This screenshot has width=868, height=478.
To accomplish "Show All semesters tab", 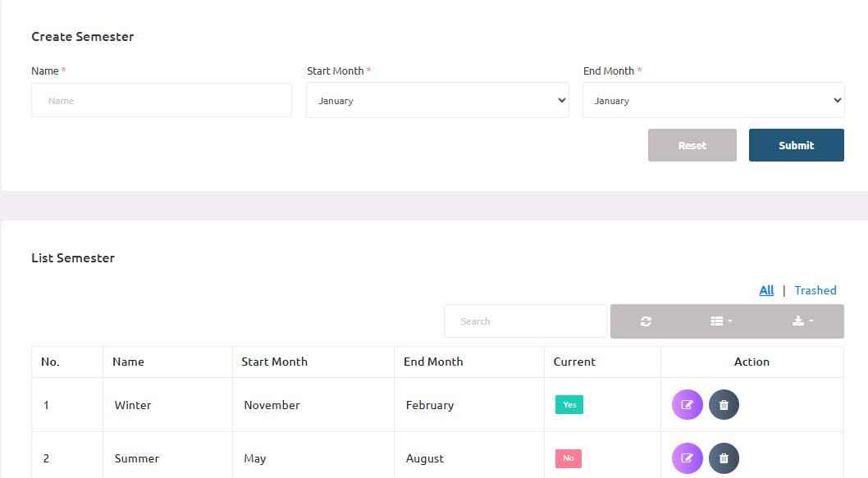I will (x=766, y=290).
